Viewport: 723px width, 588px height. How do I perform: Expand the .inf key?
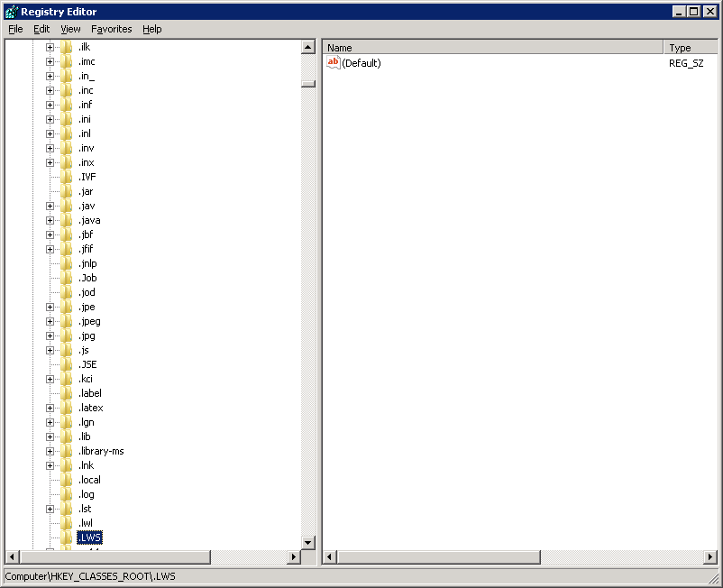tap(50, 105)
